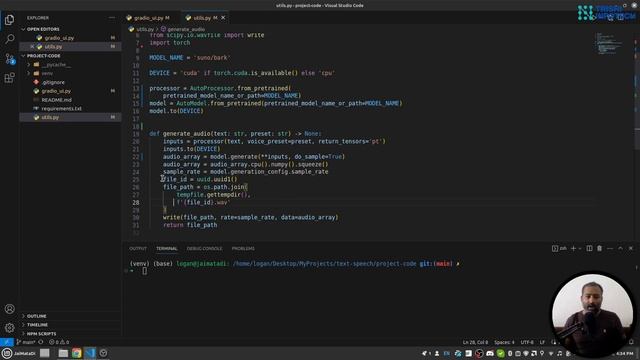Open the Discord tray icon
Image resolution: width=640 pixels, height=360 pixels.
click(490, 353)
